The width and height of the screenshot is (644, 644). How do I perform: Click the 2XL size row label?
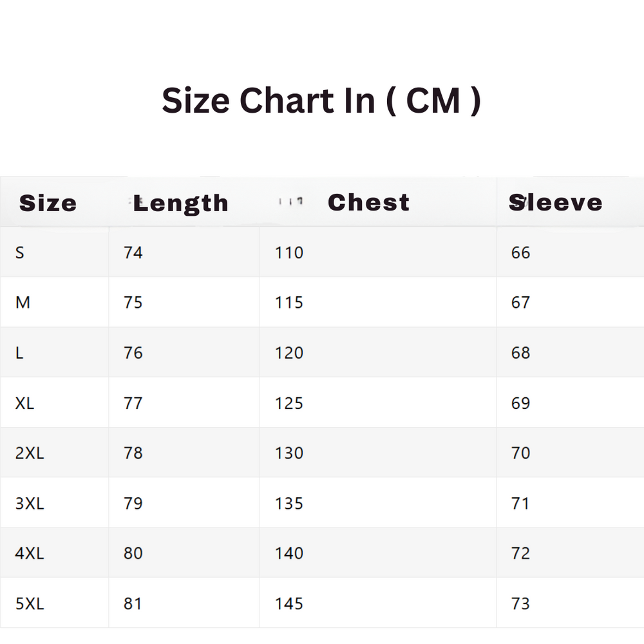pos(30,453)
